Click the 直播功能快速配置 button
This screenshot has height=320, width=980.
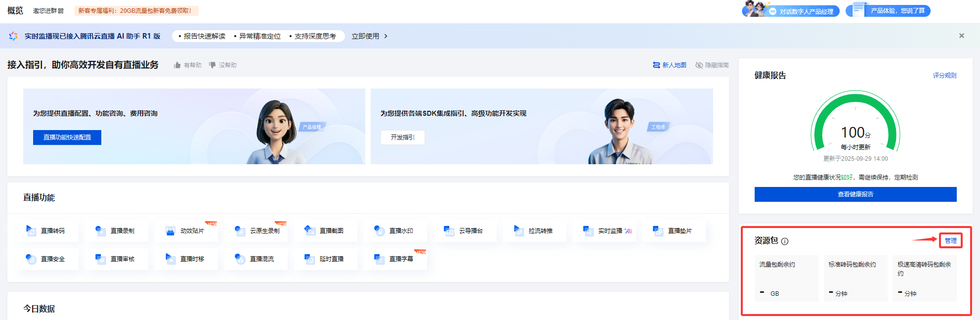pyautogui.click(x=67, y=137)
